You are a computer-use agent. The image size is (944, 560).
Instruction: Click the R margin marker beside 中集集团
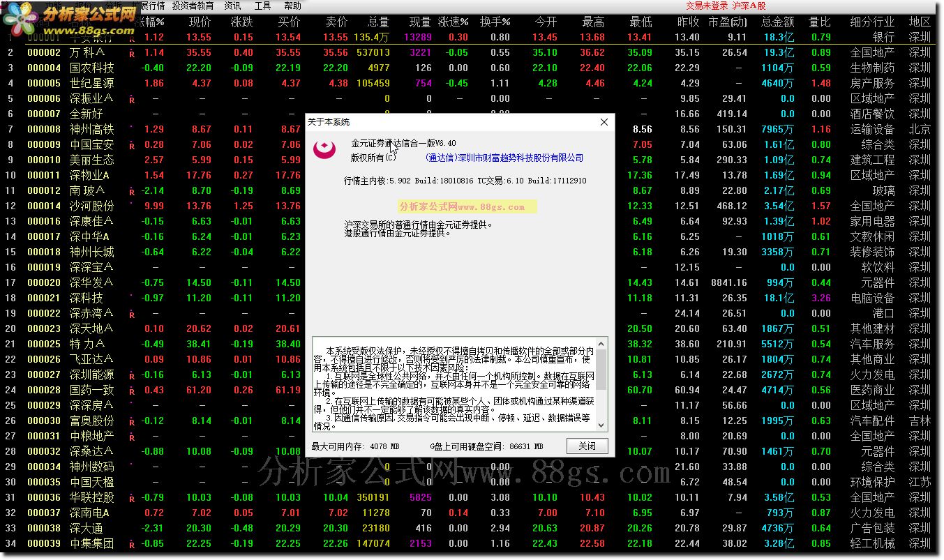(x=131, y=544)
